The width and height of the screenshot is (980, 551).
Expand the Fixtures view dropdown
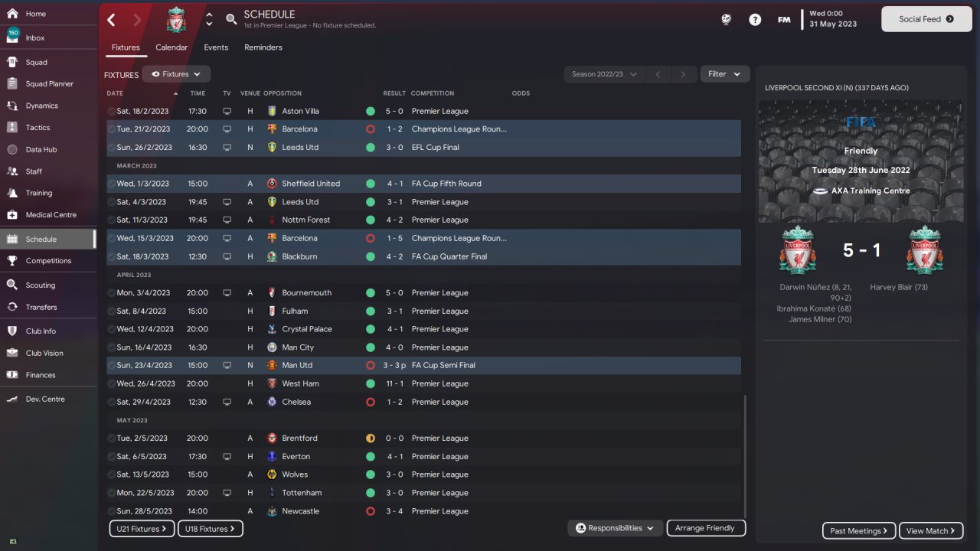coord(176,74)
